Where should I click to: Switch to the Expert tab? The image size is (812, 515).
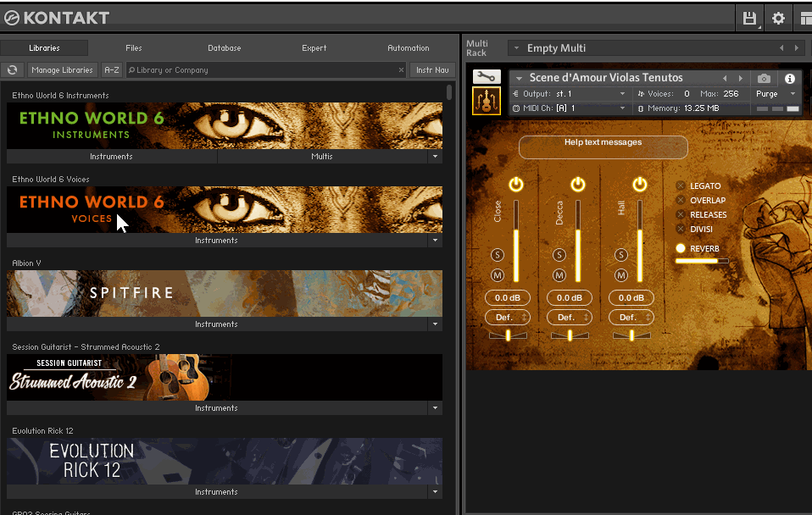click(x=314, y=47)
